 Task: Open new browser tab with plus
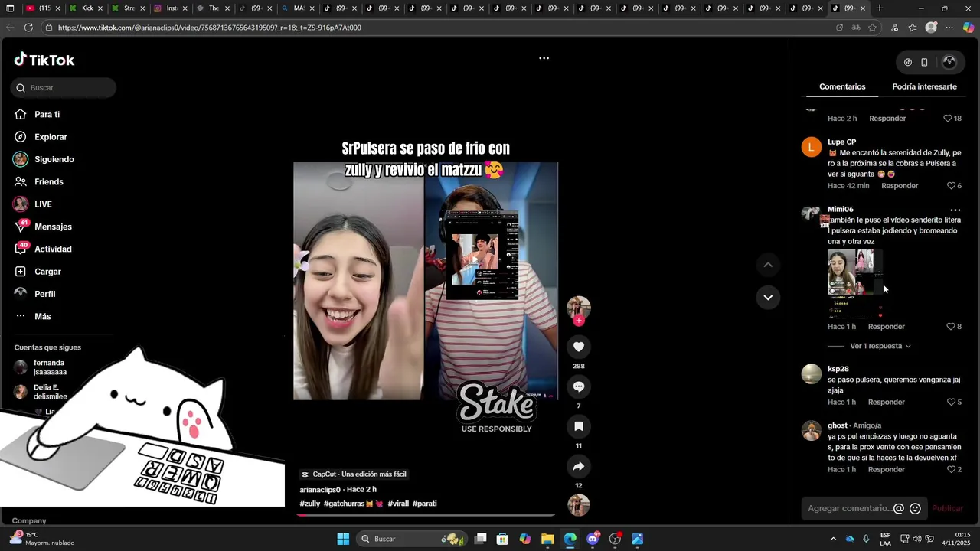click(x=880, y=8)
